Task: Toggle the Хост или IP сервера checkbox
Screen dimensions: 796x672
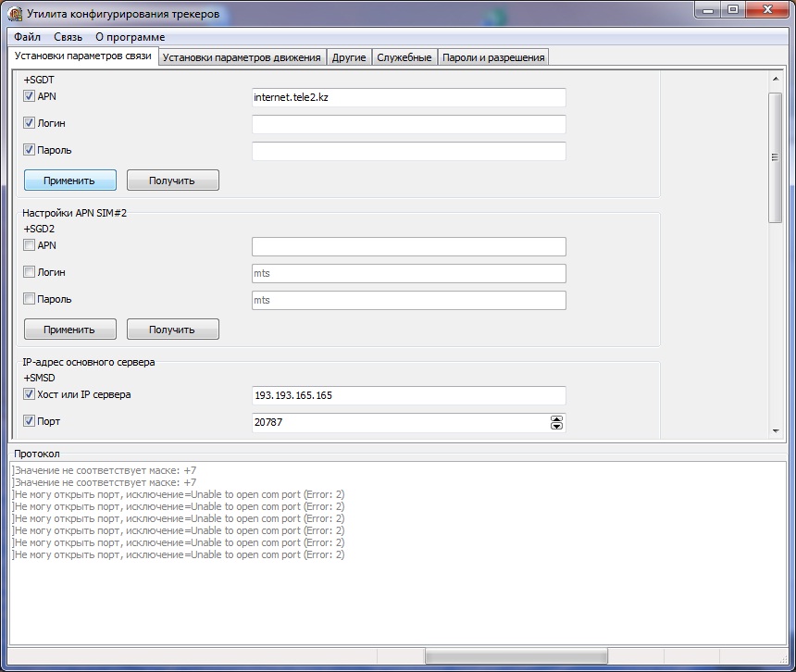Action: click(x=30, y=394)
